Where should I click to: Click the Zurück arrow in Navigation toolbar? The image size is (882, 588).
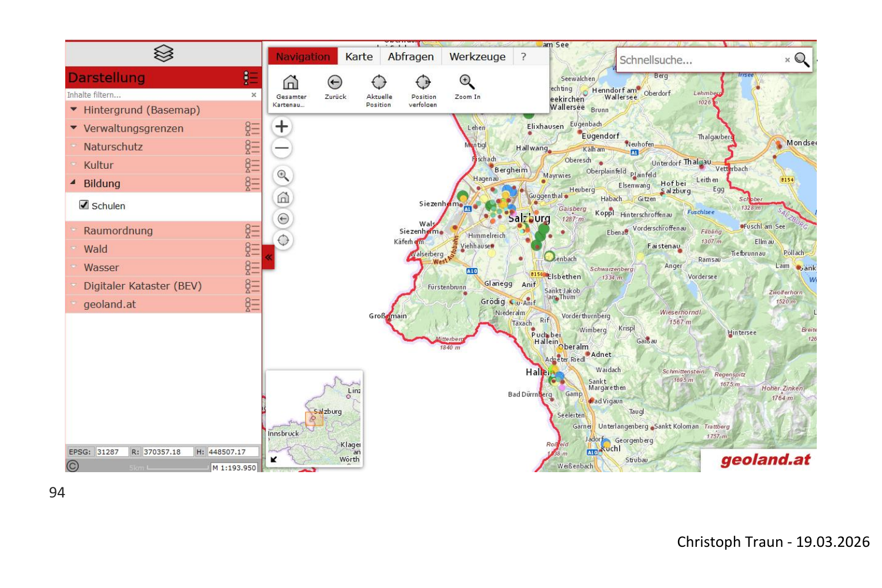click(335, 83)
